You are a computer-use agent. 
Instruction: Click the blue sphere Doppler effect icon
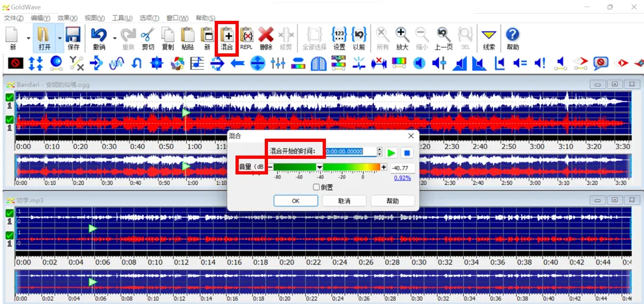pos(56,63)
